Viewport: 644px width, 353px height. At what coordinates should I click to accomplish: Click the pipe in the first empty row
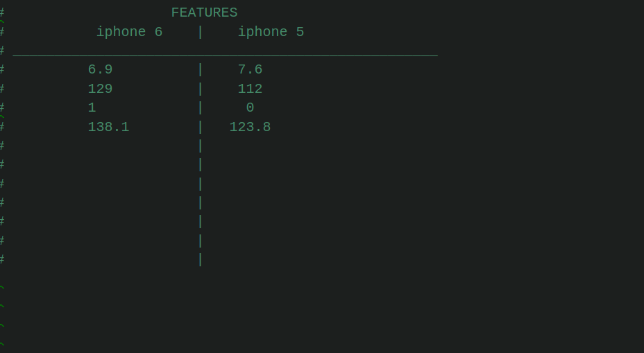point(201,146)
